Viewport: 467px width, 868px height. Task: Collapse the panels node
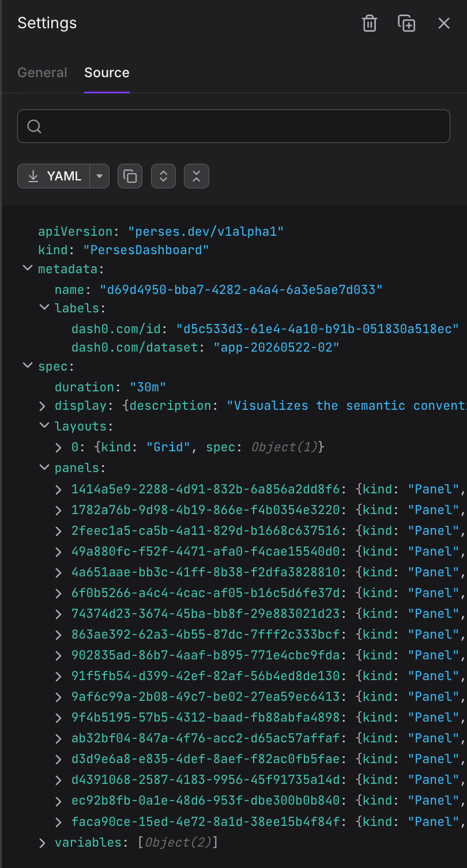(44, 467)
